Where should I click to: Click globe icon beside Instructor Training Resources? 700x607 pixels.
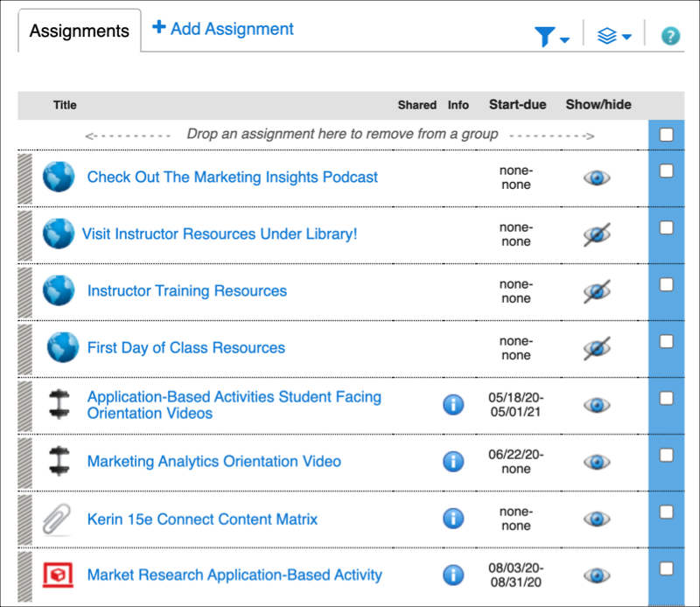tap(59, 290)
